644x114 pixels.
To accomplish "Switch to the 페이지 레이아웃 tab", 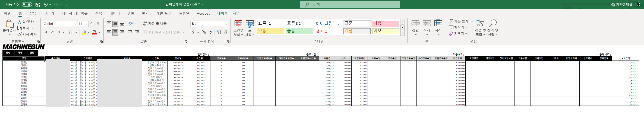I will (x=75, y=13).
